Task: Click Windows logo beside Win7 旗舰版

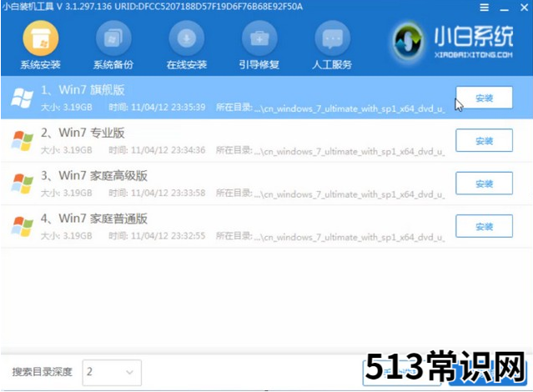Action: click(x=22, y=98)
